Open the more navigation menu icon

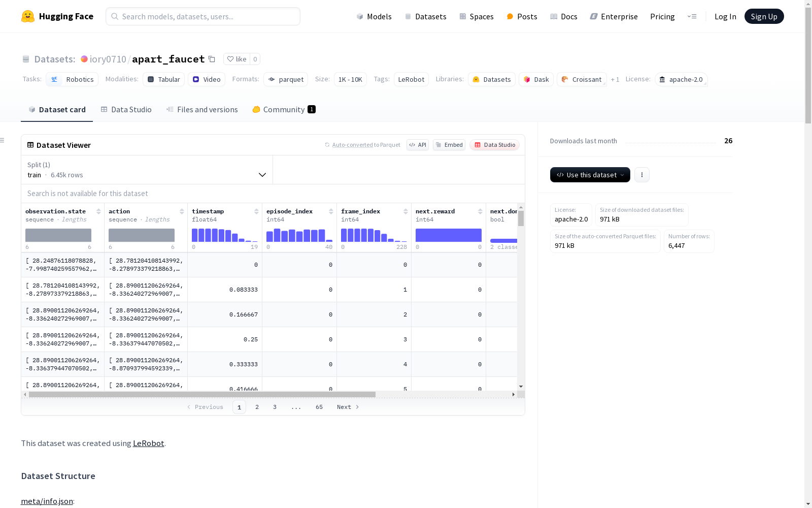[x=692, y=16]
